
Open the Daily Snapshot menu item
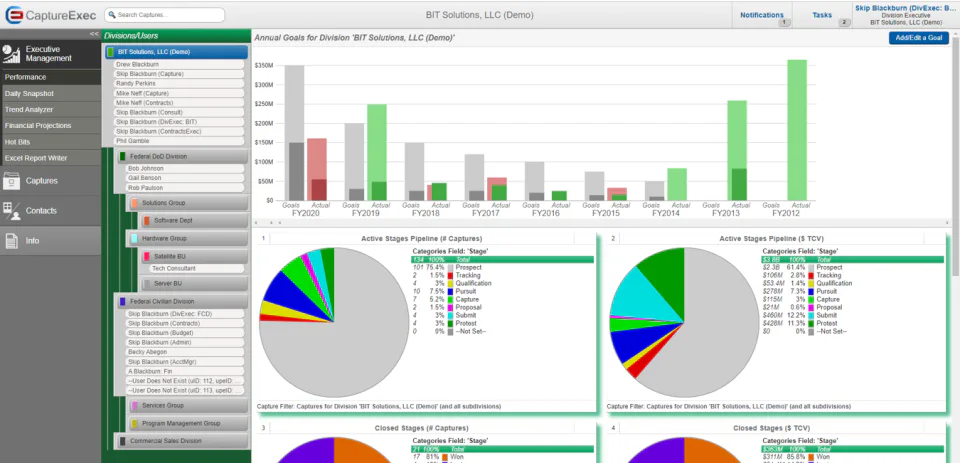[x=50, y=94]
